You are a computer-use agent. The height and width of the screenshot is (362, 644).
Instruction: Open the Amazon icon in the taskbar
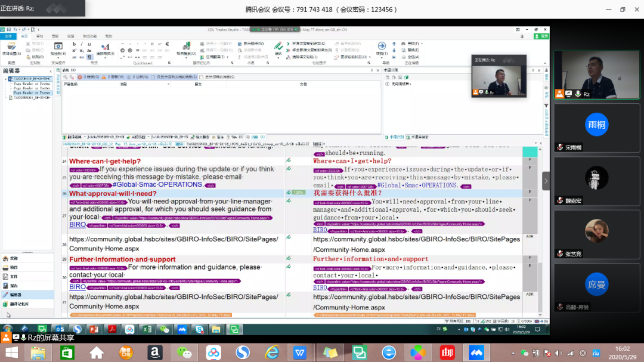pyautogui.click(x=155, y=352)
